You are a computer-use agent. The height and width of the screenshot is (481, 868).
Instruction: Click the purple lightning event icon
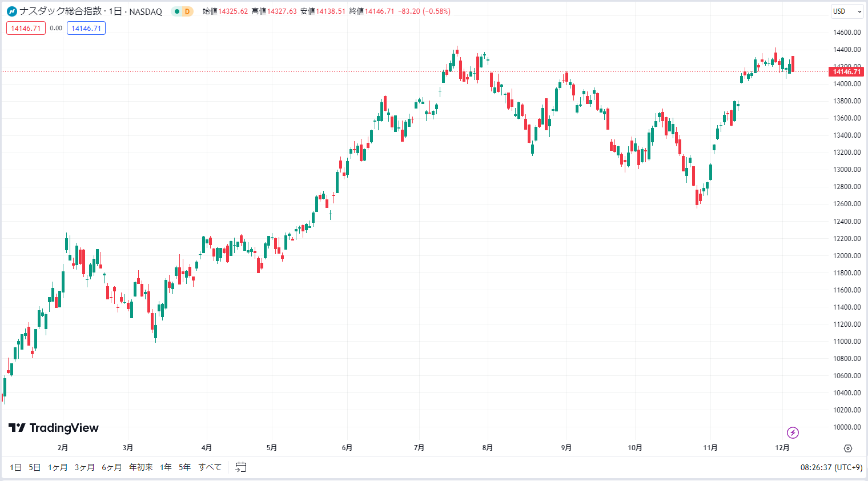click(793, 432)
